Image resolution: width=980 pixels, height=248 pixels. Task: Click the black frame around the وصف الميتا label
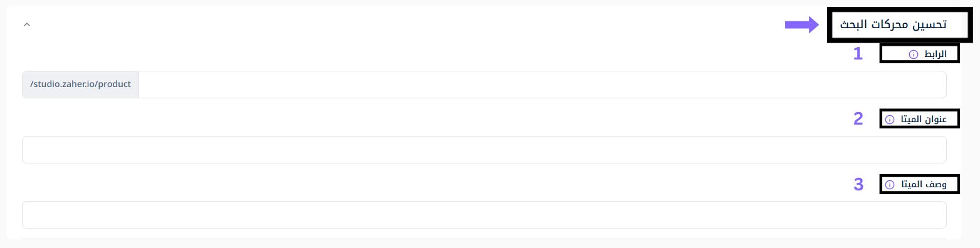pos(919,184)
